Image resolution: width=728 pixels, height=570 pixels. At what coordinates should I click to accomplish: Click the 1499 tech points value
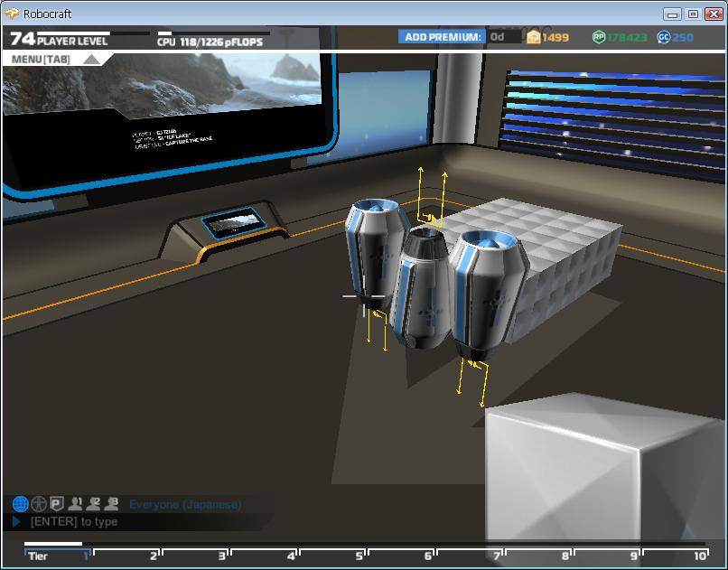click(x=555, y=38)
